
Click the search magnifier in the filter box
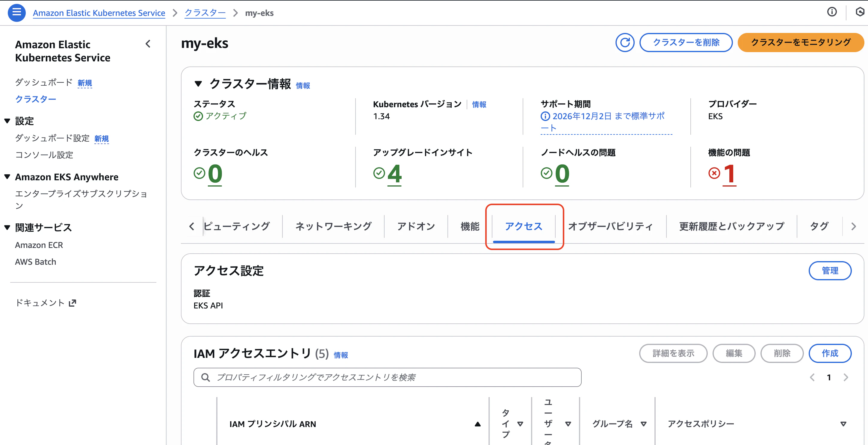206,377
